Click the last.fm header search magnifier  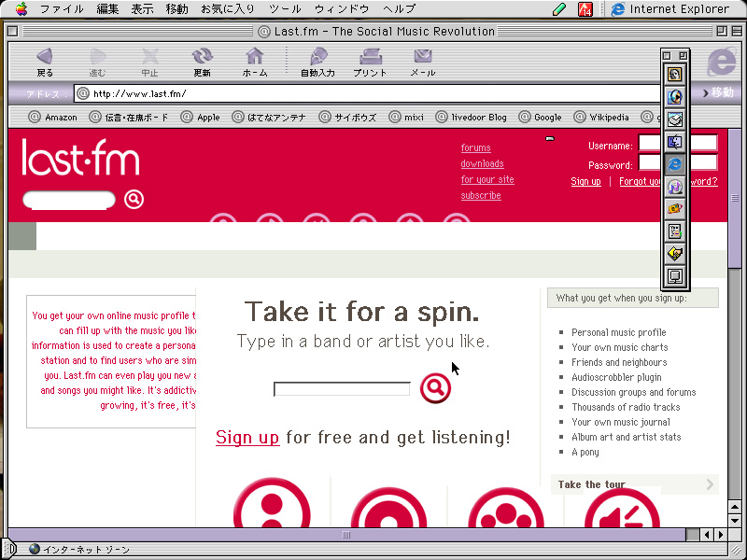134,199
